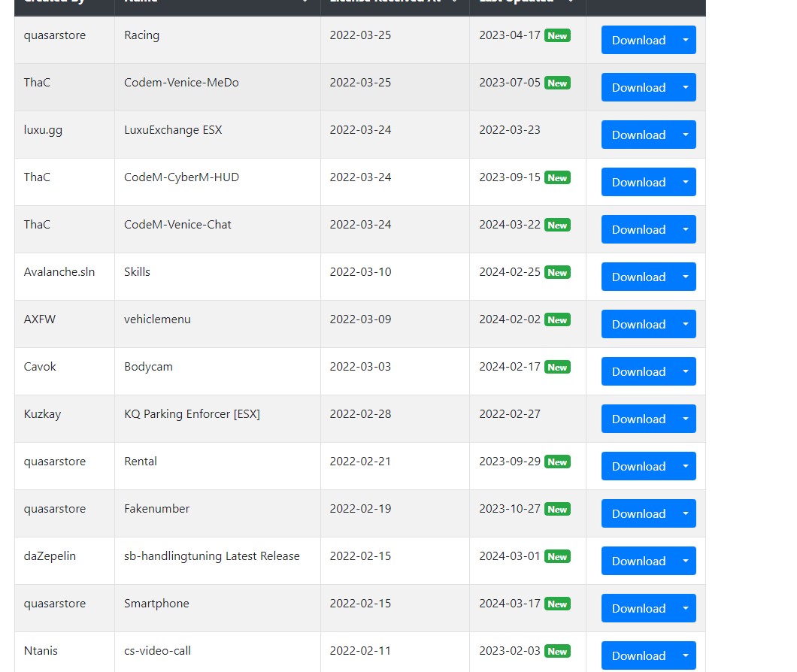Select the 'Codem-Venice-MeDo' name cell

click(x=217, y=87)
